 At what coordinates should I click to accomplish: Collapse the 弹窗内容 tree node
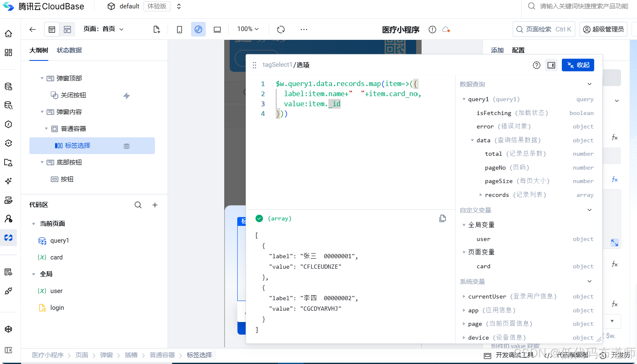42,112
